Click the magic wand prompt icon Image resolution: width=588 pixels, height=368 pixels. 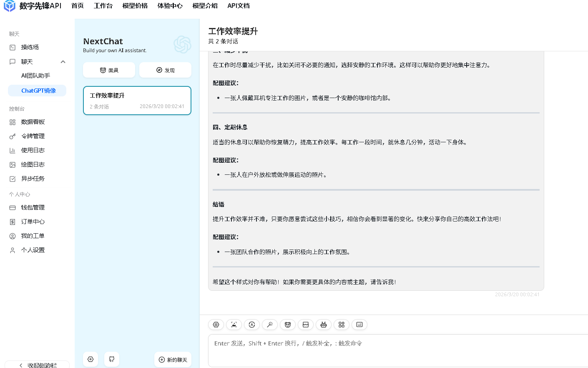tap(270, 325)
